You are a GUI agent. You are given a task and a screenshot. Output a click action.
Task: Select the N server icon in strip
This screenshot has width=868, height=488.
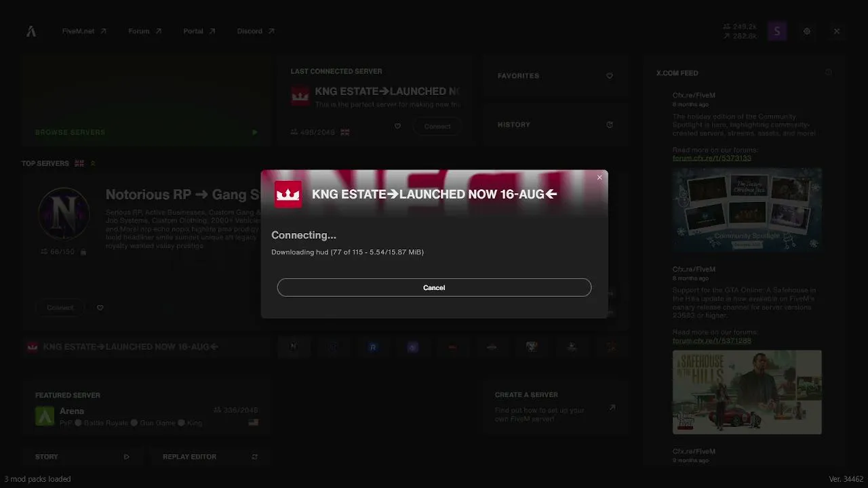(293, 347)
